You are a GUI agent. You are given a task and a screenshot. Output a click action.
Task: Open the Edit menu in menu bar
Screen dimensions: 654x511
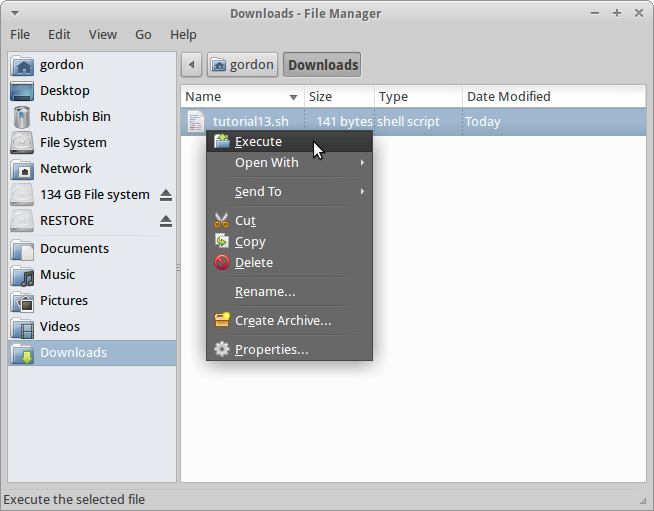tap(59, 34)
